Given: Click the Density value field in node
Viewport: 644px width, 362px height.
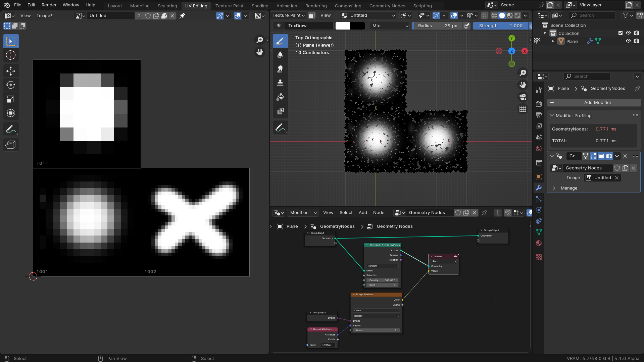Looking at the screenshot, I should [x=382, y=280].
